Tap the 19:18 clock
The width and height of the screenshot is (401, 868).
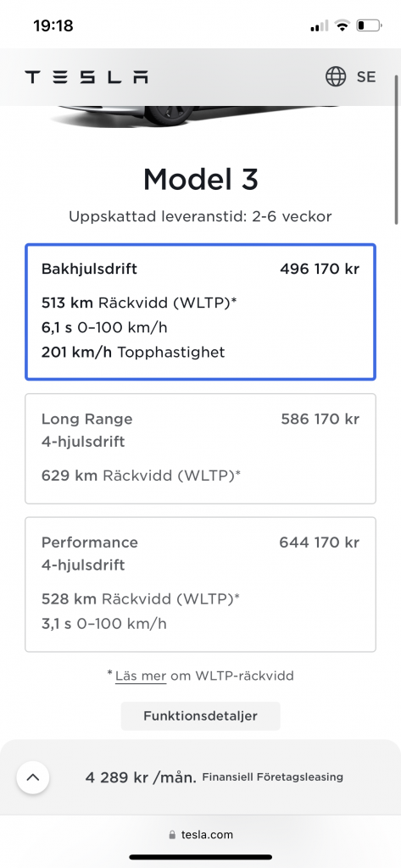53,25
